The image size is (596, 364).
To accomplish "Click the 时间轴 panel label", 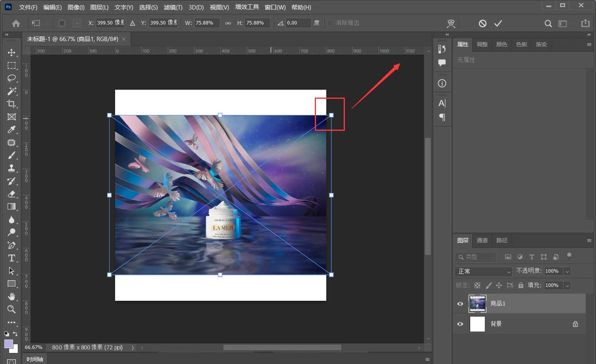I will 35,359.
